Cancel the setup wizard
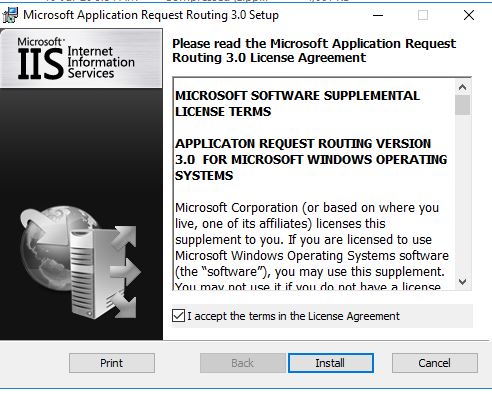This screenshot has width=492, height=394. coord(435,363)
